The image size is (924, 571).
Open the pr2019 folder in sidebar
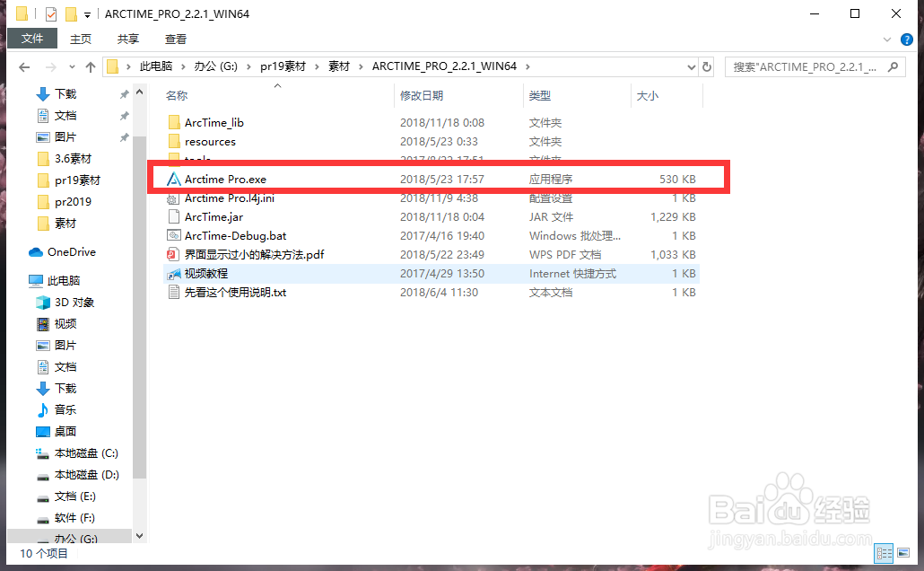[x=73, y=202]
